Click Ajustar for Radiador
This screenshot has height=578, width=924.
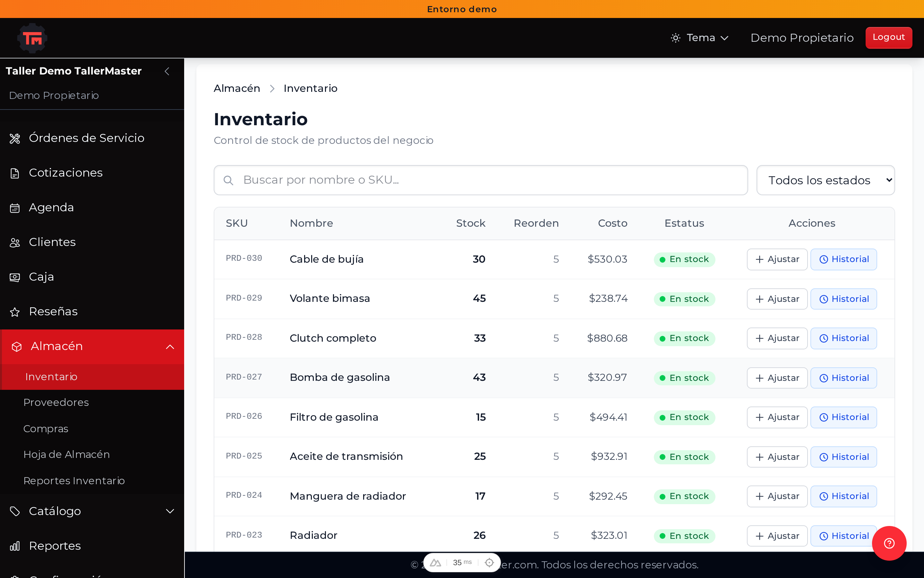pos(777,536)
